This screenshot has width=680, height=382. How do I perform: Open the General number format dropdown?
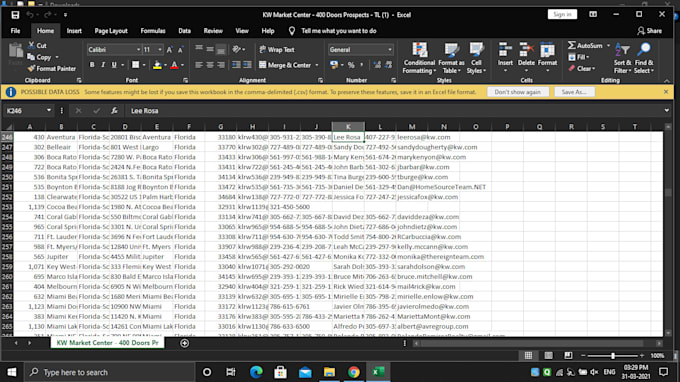(389, 50)
